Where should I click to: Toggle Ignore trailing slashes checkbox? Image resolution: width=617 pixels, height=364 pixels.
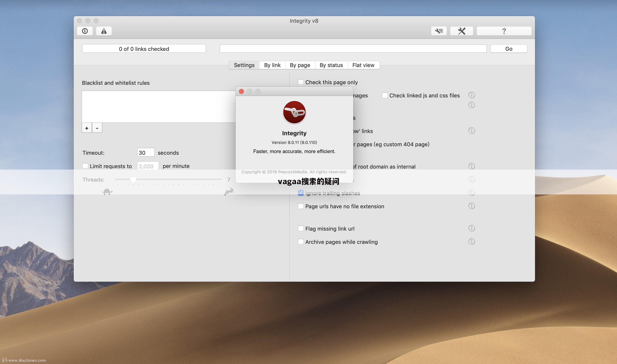[301, 193]
